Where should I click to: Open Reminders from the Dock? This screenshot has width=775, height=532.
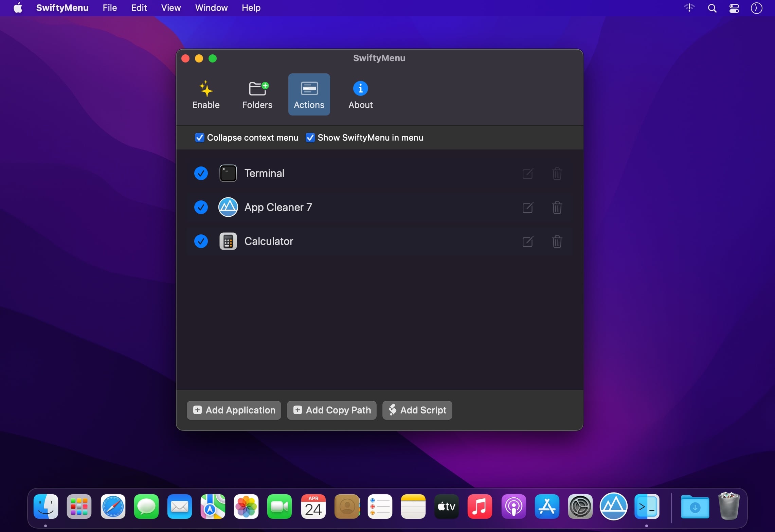380,507
